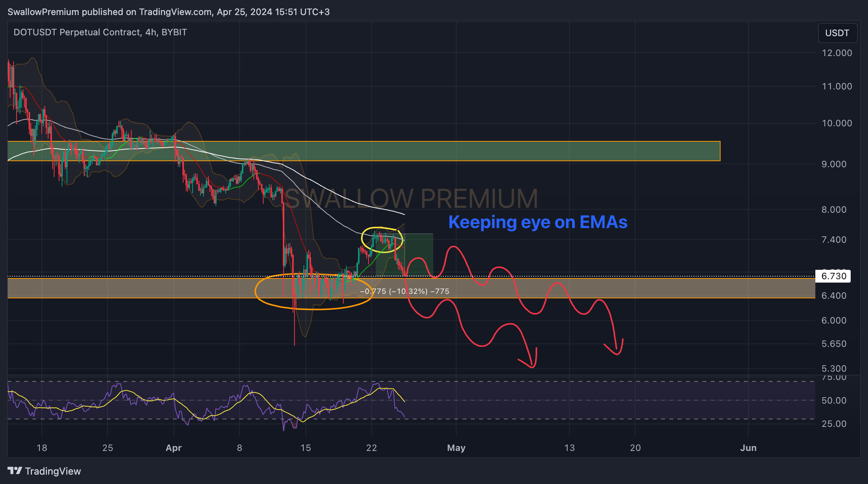Click the '13' date label on time axis
Screen dimensions: 868x484
pos(569,448)
